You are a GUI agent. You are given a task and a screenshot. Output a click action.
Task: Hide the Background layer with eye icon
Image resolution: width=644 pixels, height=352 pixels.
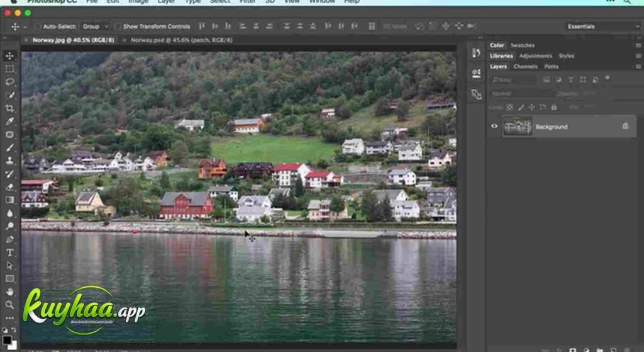[494, 126]
